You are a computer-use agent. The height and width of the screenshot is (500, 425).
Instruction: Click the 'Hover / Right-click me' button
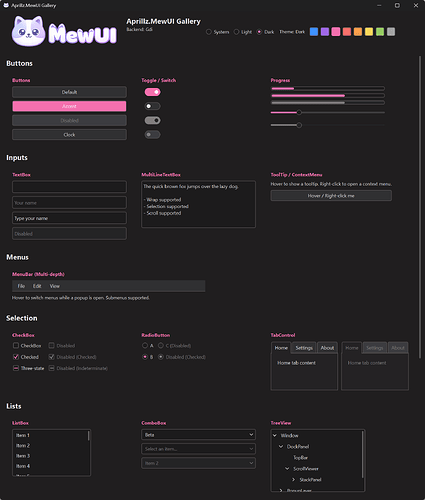331,196
